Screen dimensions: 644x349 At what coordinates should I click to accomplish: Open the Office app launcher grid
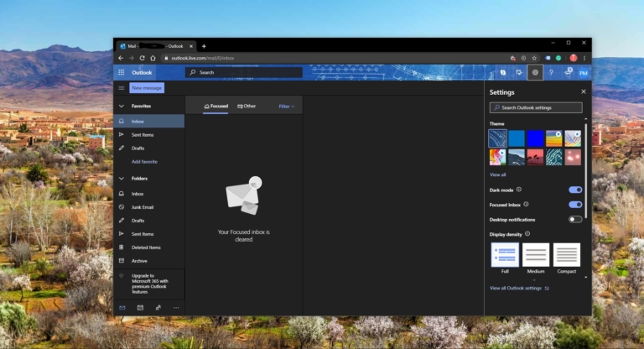[121, 72]
